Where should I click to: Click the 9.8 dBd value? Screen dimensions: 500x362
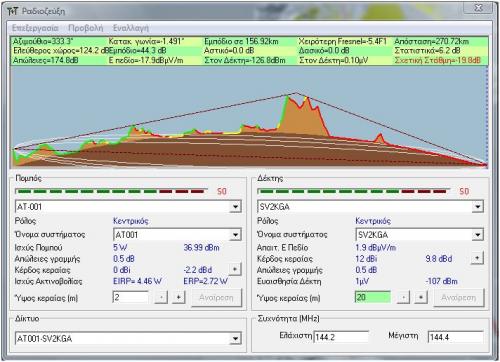click(x=439, y=259)
